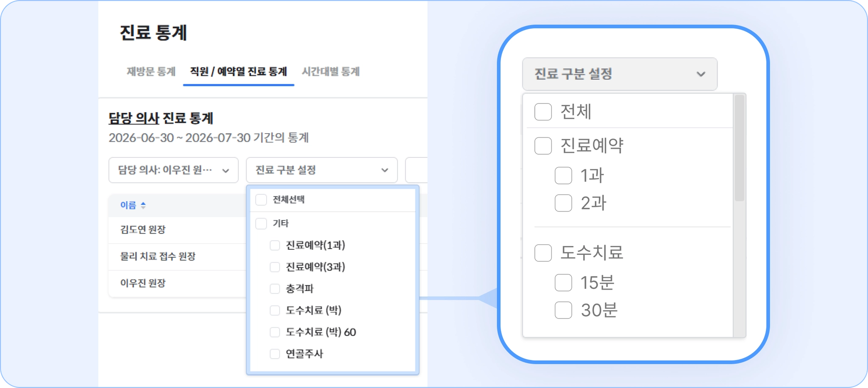Enable the 충격파 checkbox
This screenshot has width=868, height=388.
tap(275, 289)
